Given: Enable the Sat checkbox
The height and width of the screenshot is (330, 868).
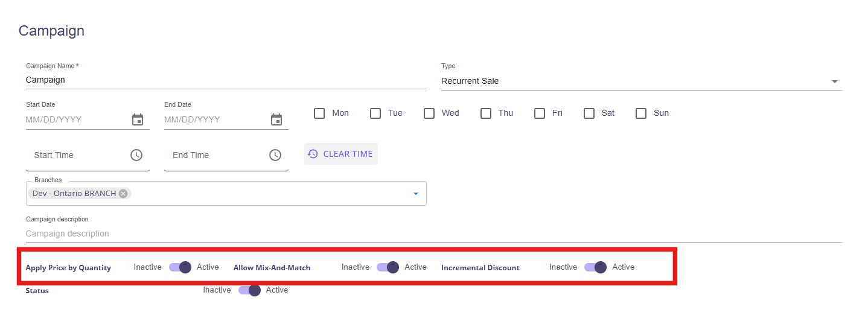Looking at the screenshot, I should [x=589, y=113].
